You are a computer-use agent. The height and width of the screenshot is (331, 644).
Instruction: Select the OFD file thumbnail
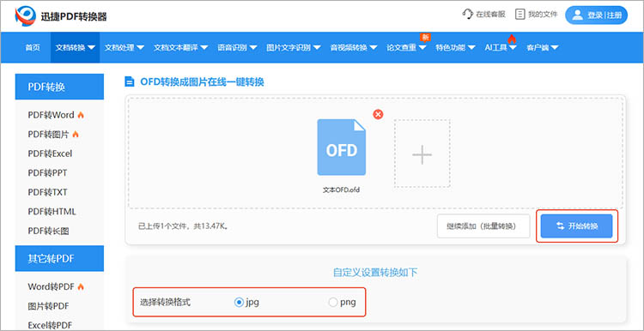pyautogui.click(x=341, y=147)
